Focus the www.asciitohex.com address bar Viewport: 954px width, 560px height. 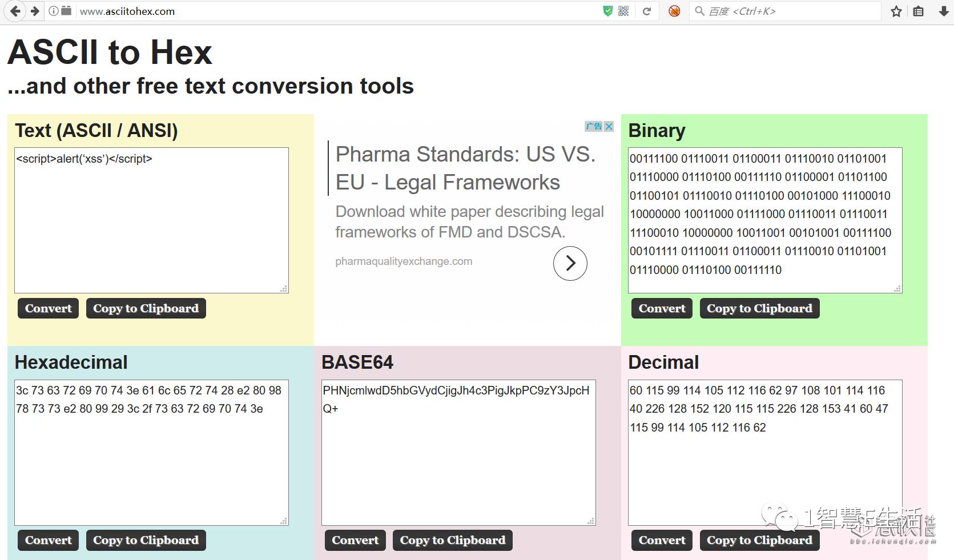coord(337,11)
